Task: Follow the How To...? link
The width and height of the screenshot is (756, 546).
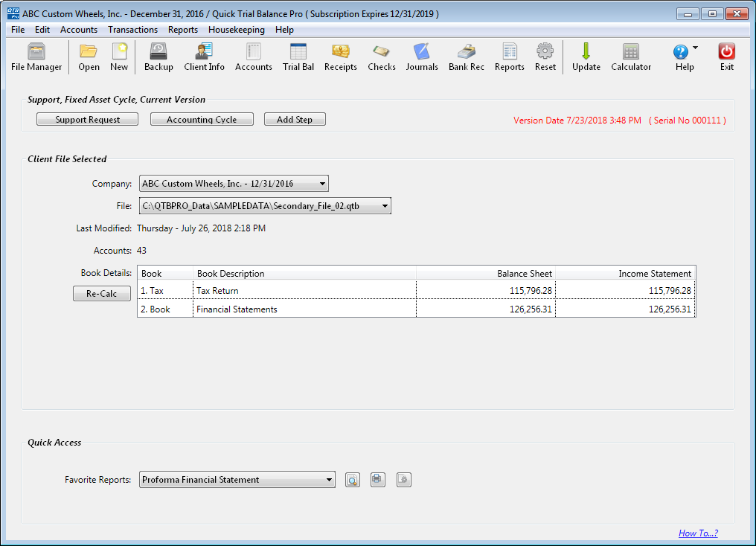Action: tap(698, 533)
